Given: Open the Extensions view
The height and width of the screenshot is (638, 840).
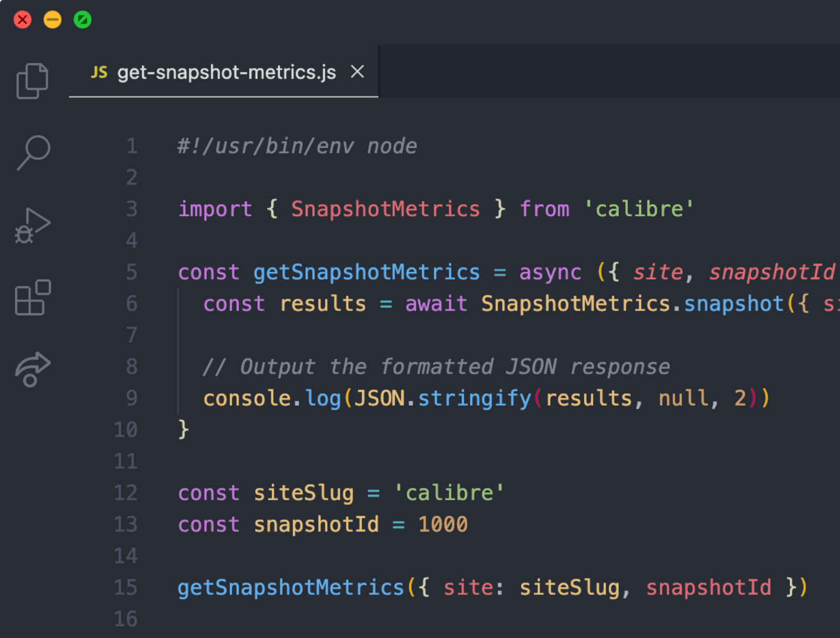Looking at the screenshot, I should [x=32, y=298].
